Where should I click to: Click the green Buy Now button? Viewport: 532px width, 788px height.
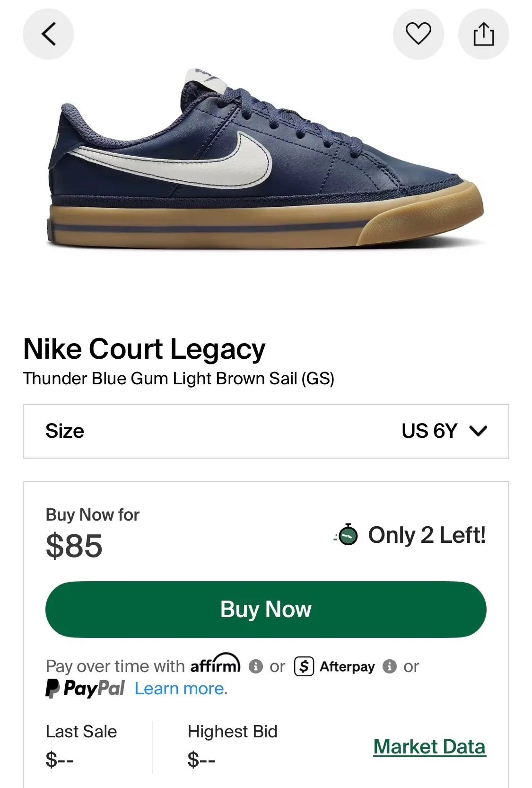click(x=266, y=609)
